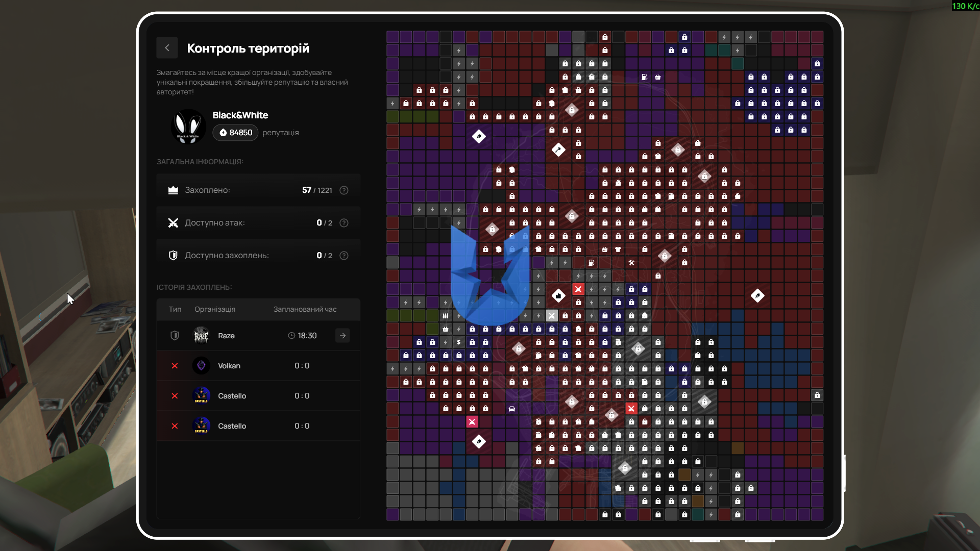Select the factory diamond marker on the map
This screenshot has height=551, width=980.
[x=558, y=295]
